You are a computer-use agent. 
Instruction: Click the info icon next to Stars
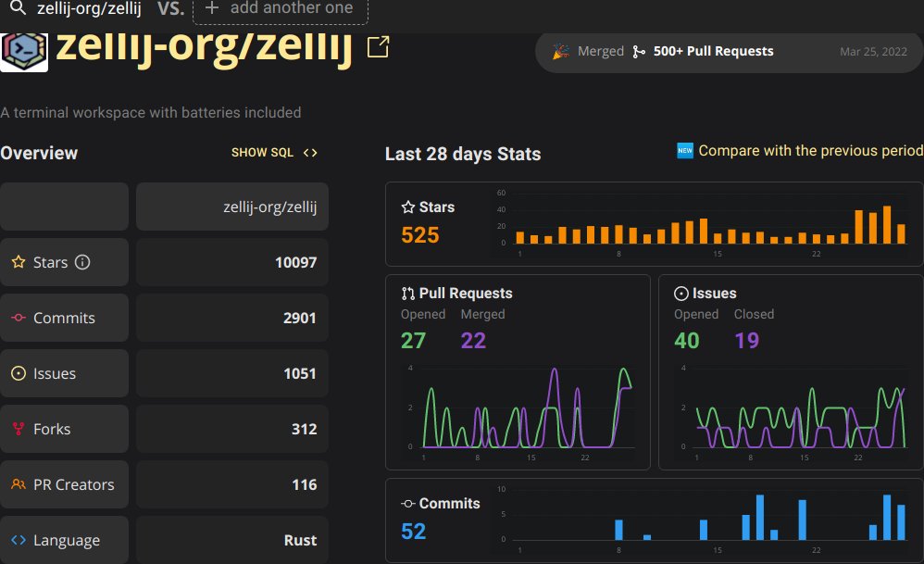(82, 262)
